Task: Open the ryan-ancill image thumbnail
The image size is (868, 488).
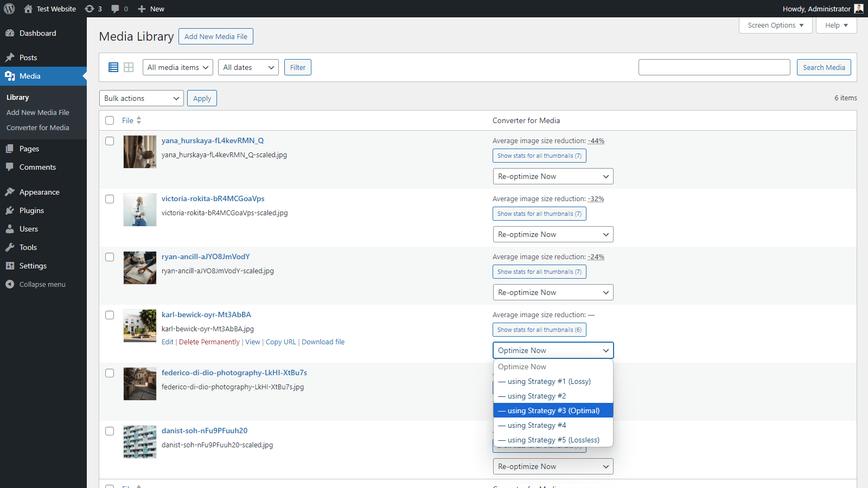Action: (x=140, y=268)
